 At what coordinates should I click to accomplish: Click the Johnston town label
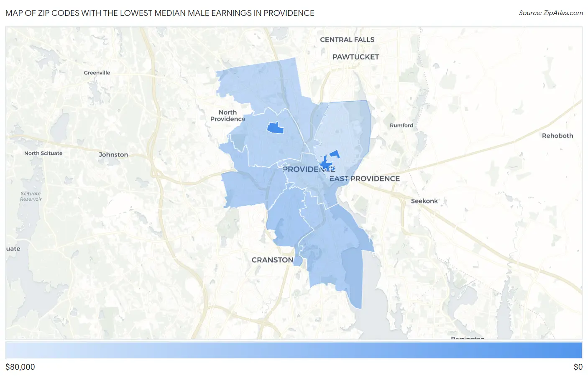tap(113, 155)
